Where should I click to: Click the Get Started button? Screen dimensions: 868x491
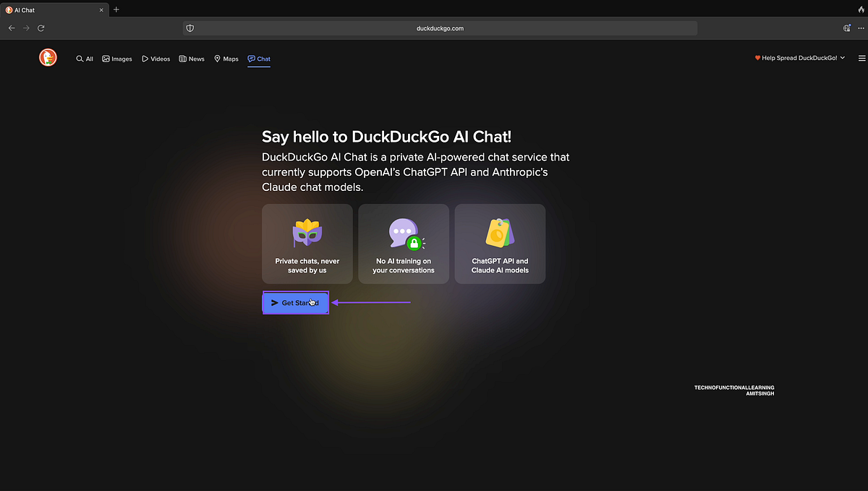click(x=295, y=302)
